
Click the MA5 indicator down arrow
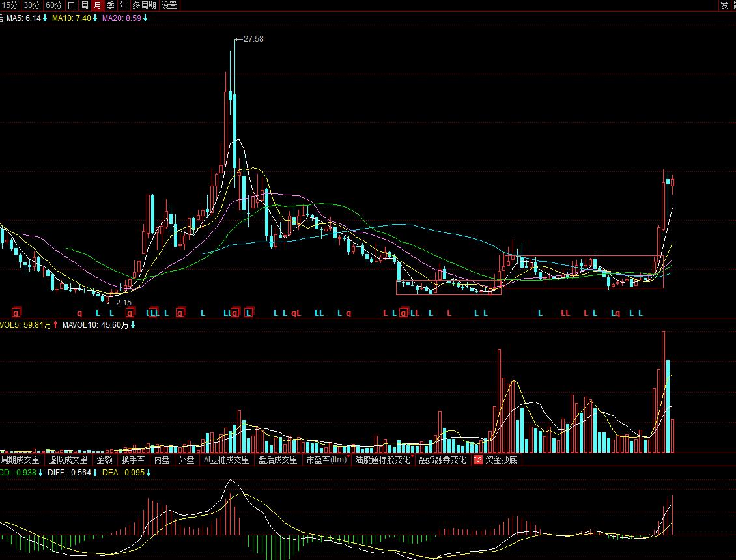45,18
